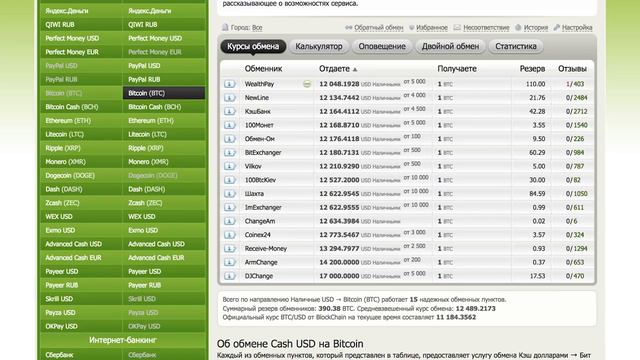Viewport: 640px width, 360px height.
Task: Switch to the Оповещение tab
Action: tap(382, 46)
